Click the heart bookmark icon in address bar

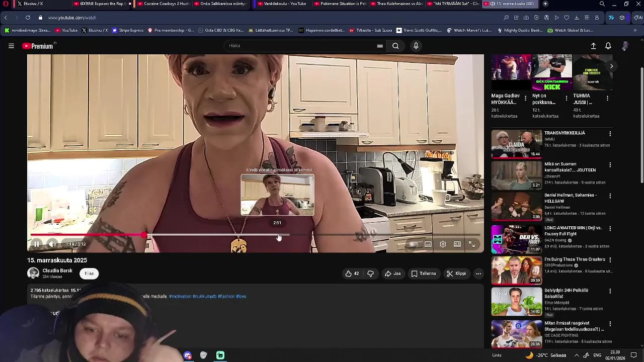(x=567, y=18)
